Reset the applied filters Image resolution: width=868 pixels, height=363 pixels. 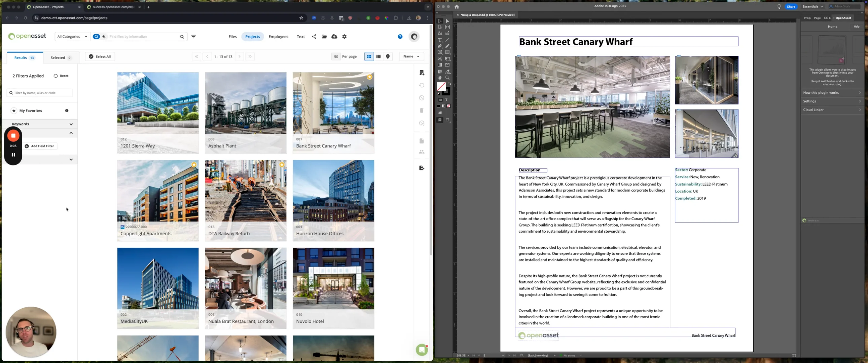pos(61,76)
